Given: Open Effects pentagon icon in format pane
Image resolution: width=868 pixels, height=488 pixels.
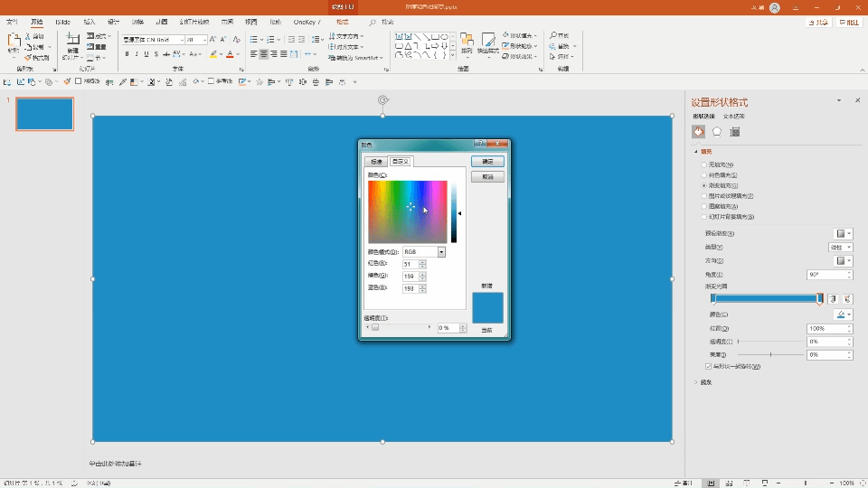Looking at the screenshot, I should coord(717,132).
